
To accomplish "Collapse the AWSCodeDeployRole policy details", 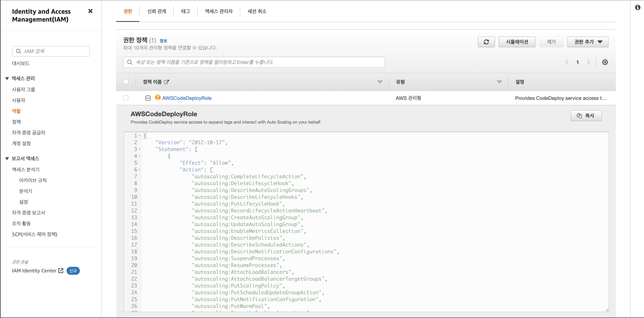I will click(148, 98).
